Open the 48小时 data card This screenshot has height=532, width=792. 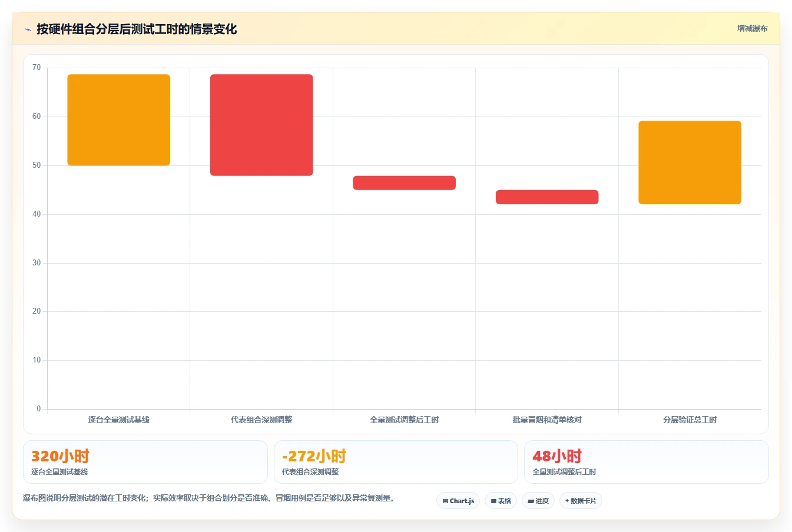point(647,462)
